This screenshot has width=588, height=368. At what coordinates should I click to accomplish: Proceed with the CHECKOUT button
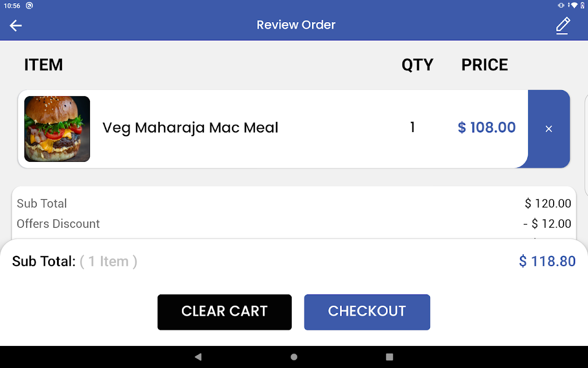[367, 312]
